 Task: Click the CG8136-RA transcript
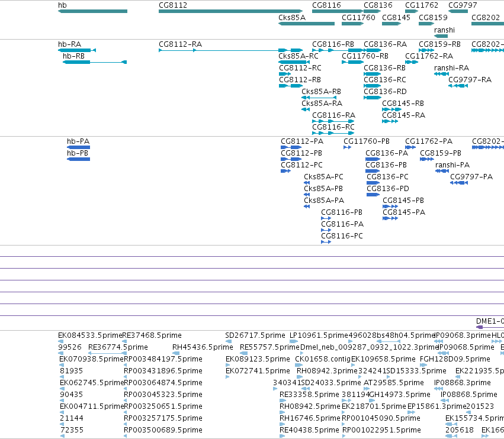[x=372, y=50]
